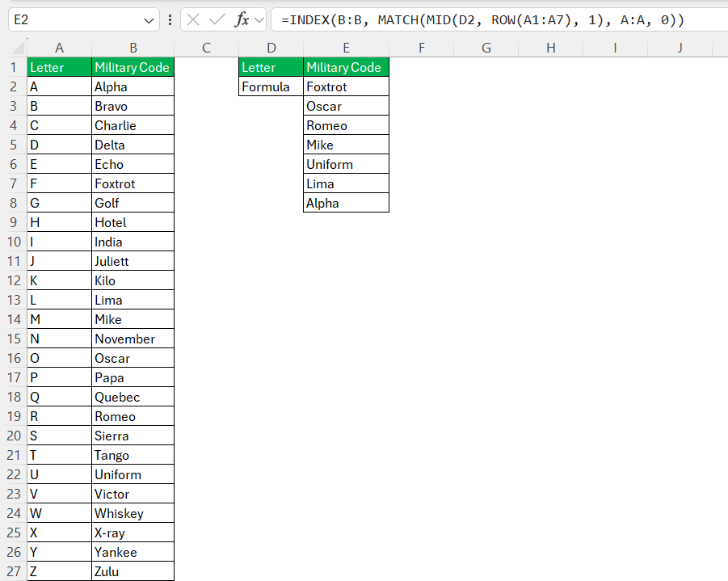728x581 pixels.
Task: Select the 'Papa' cell
Action: [x=133, y=377]
